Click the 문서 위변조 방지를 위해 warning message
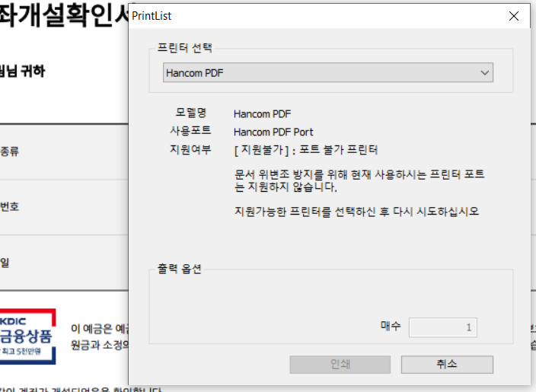 click(359, 180)
